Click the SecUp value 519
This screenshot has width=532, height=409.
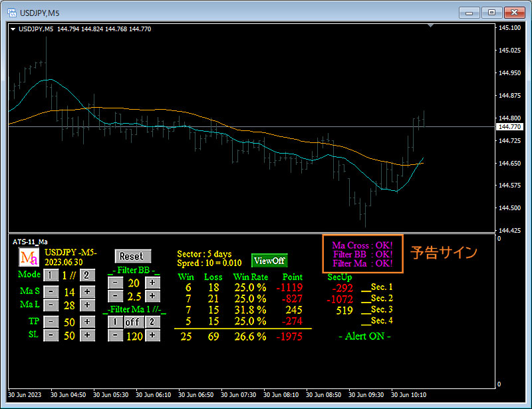click(344, 311)
